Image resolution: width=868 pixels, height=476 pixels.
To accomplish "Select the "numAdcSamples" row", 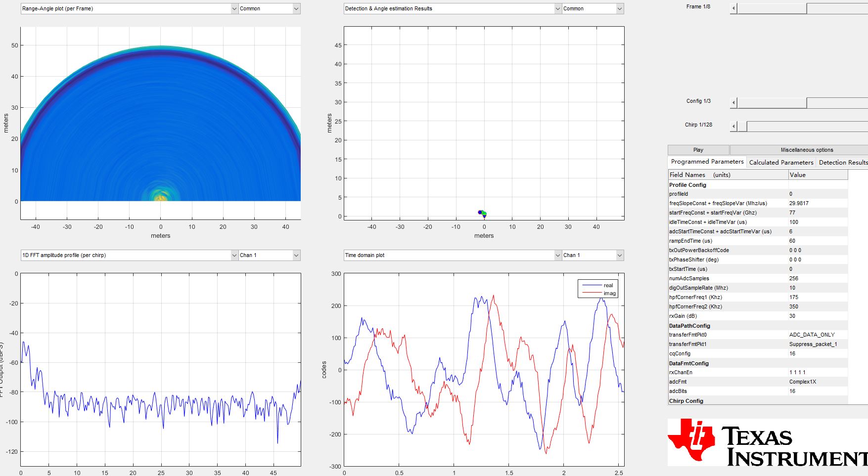I will (758, 278).
